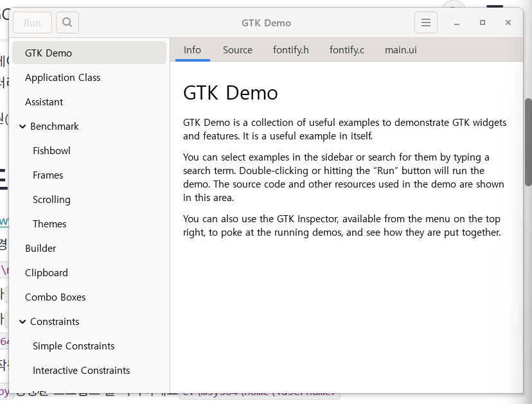Open the hamburger menu button
The width and height of the screenshot is (532, 404).
coord(426,22)
